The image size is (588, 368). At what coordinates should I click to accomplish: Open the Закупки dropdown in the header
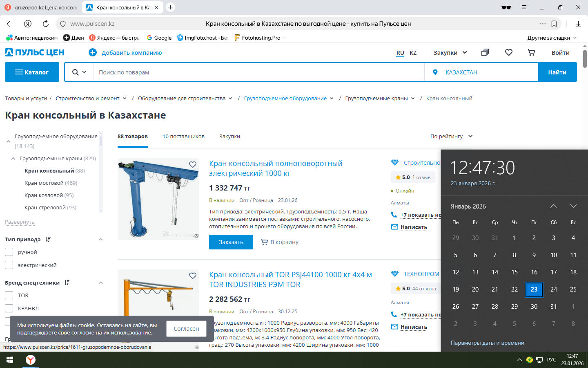(x=450, y=52)
